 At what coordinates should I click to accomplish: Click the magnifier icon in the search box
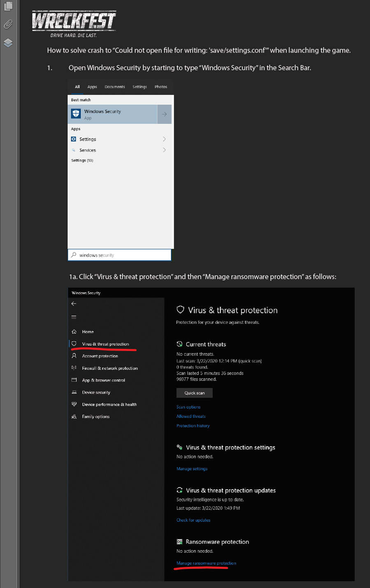coord(74,255)
